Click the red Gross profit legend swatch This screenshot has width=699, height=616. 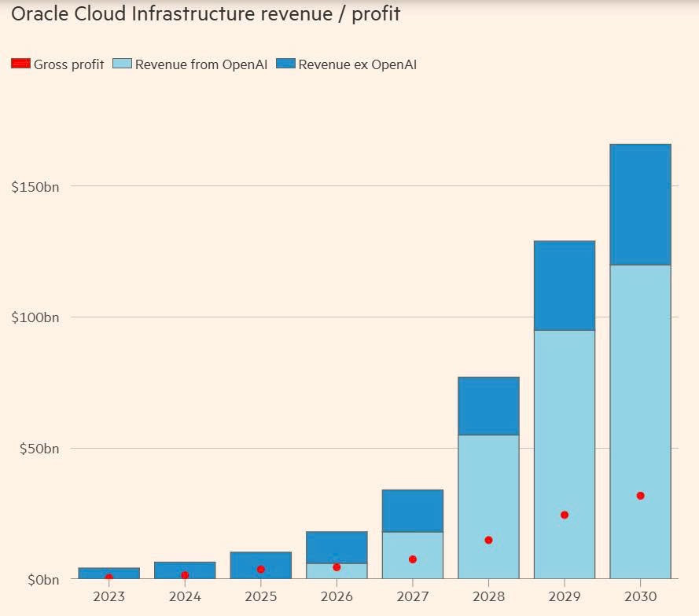[20, 64]
